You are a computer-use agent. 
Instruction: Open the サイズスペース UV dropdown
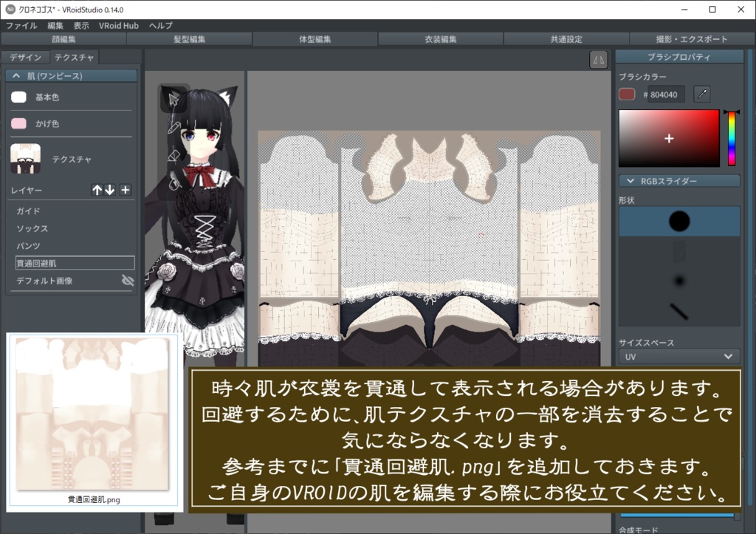tap(678, 355)
